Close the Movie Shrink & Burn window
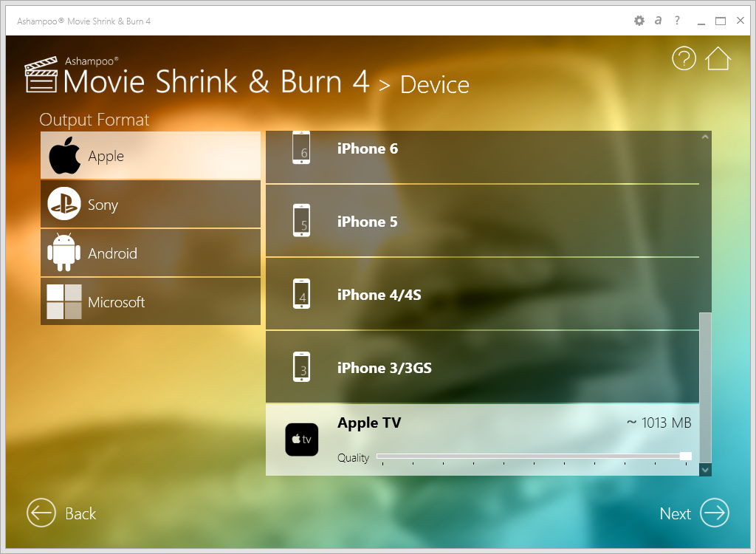The image size is (756, 554). point(740,20)
